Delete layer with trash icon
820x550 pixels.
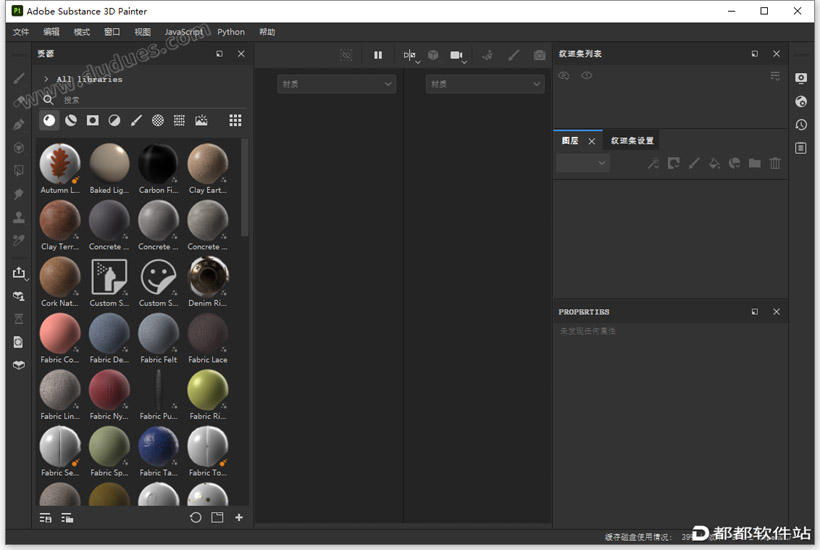click(775, 164)
